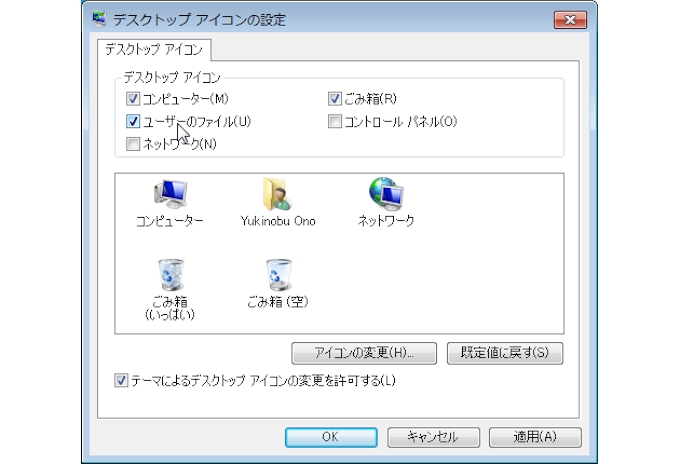Close the dialog with the red X
The height and width of the screenshot is (464, 680).
[x=567, y=19]
